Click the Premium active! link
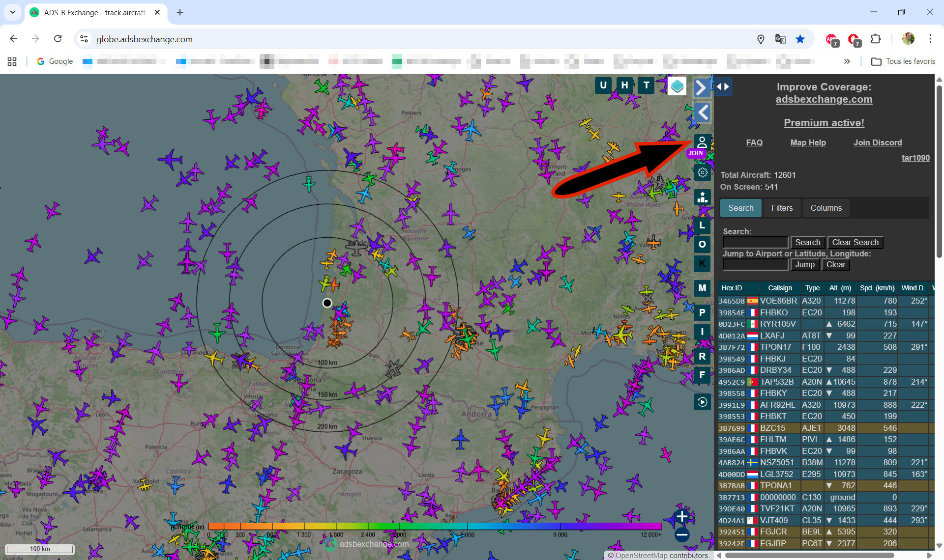944x560 pixels. 824,123
